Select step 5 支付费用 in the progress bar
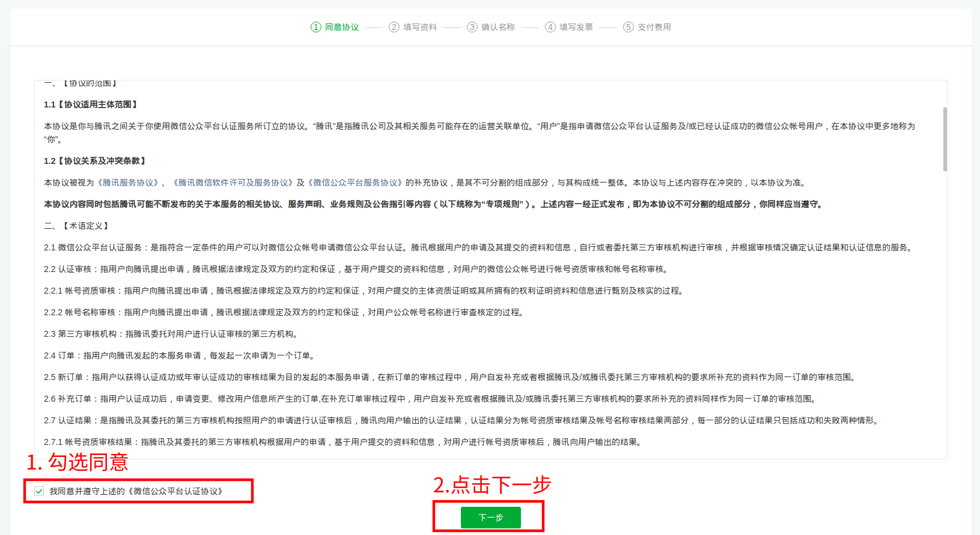Screen dimensions: 980x535 [x=647, y=27]
